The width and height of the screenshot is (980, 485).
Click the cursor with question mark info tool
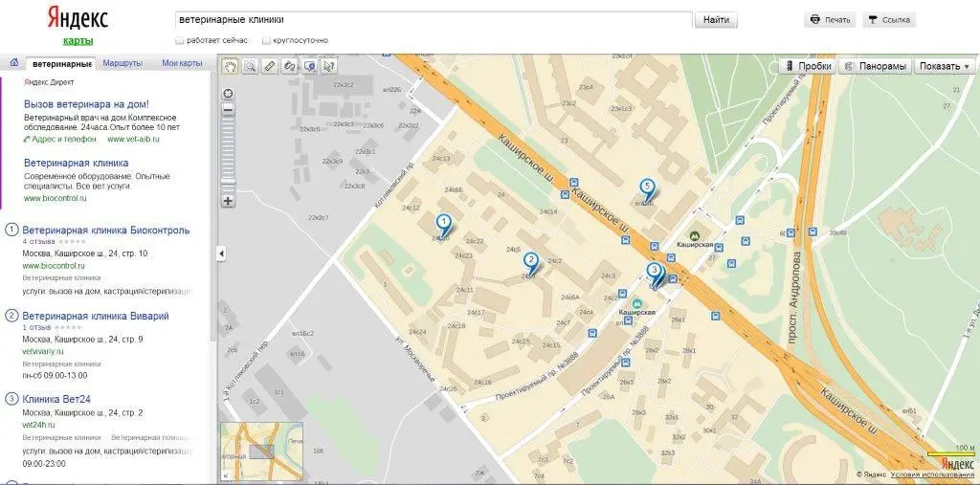point(329,66)
